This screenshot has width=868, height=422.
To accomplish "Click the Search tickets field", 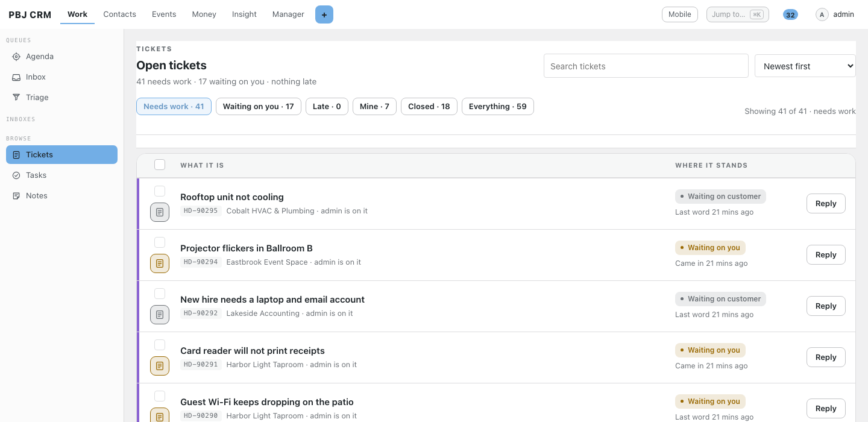I will (646, 66).
